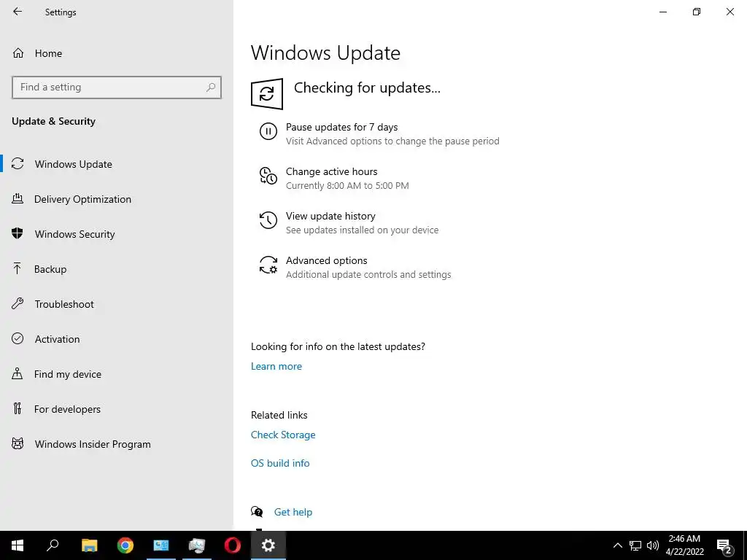The height and width of the screenshot is (560, 747).
Task: Click the volume speaker tray icon
Action: point(653,545)
